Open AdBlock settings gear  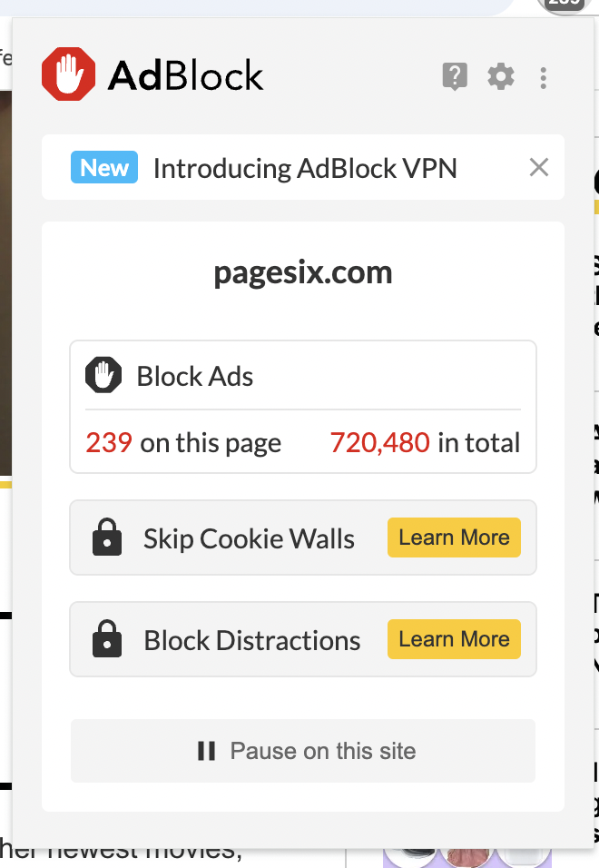(x=501, y=76)
